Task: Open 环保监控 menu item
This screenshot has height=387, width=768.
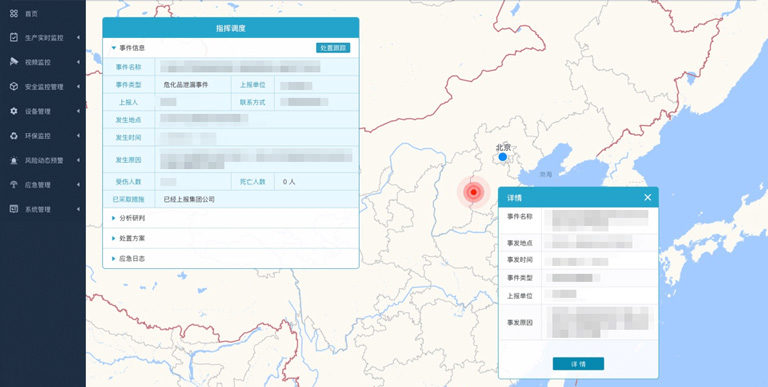Action: 38,136
